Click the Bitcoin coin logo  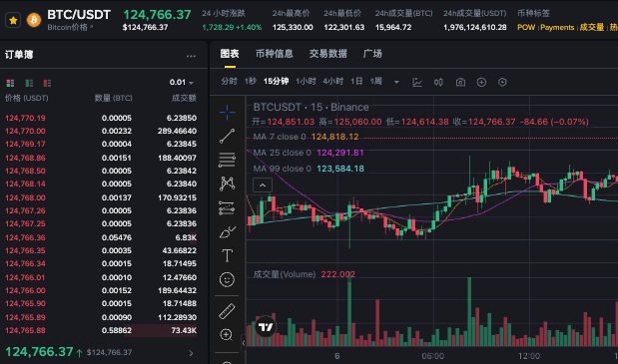[34, 20]
